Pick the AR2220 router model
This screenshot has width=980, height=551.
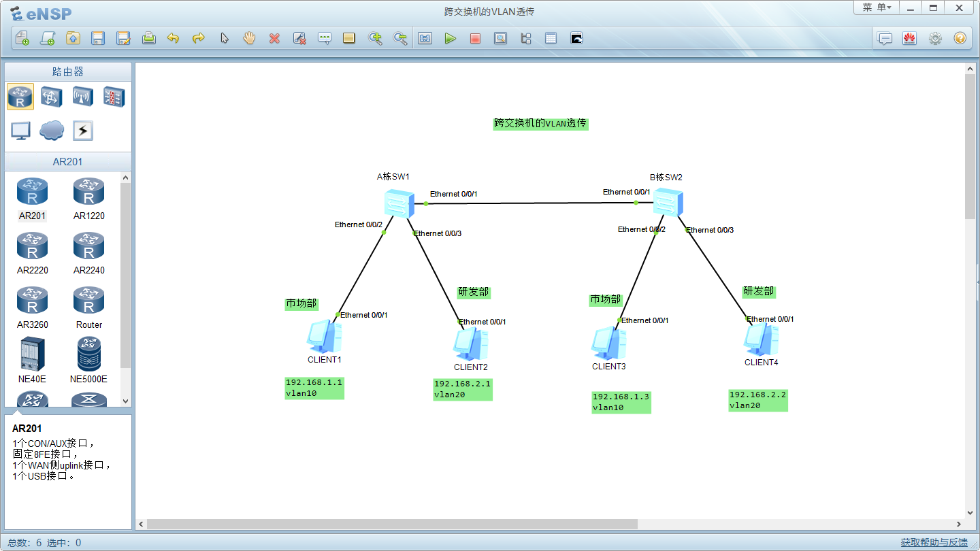[33, 254]
